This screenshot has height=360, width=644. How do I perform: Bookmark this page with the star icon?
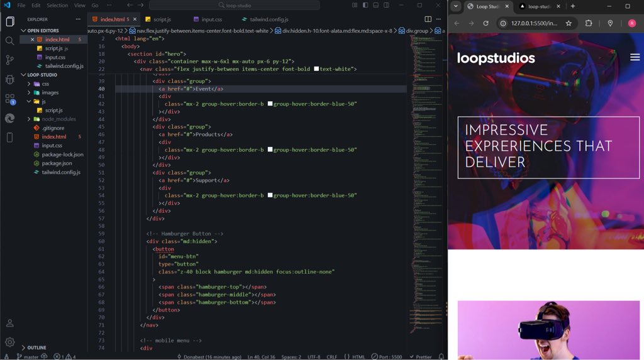[569, 23]
